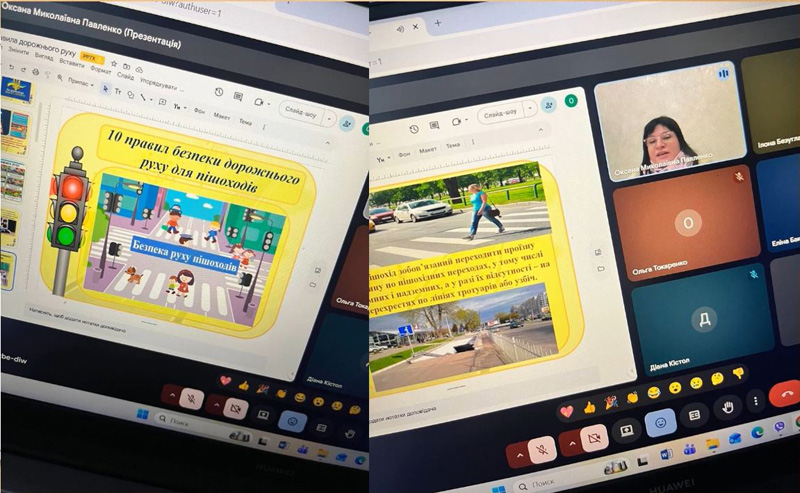The height and width of the screenshot is (493, 800).
Task: Click the Макет button in left toolbar
Action: (222, 115)
